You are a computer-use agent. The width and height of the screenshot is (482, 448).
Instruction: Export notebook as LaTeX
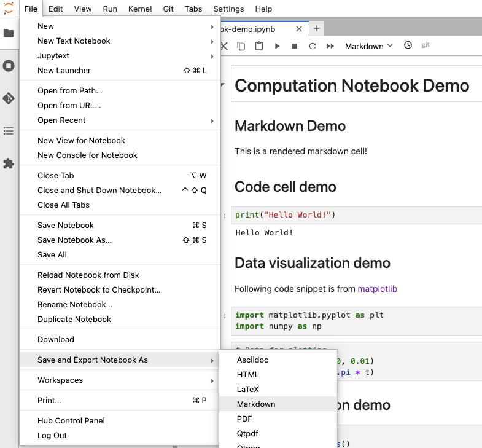click(278, 390)
